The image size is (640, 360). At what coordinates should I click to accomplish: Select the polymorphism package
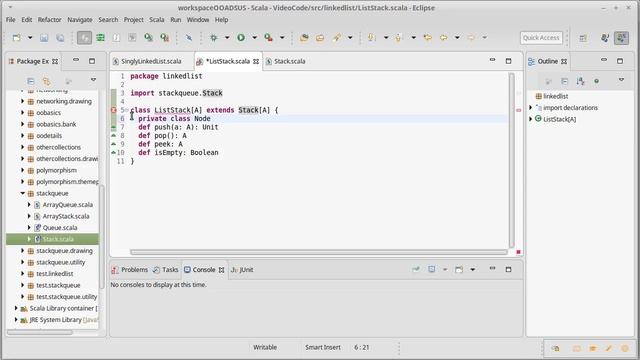[x=56, y=170]
